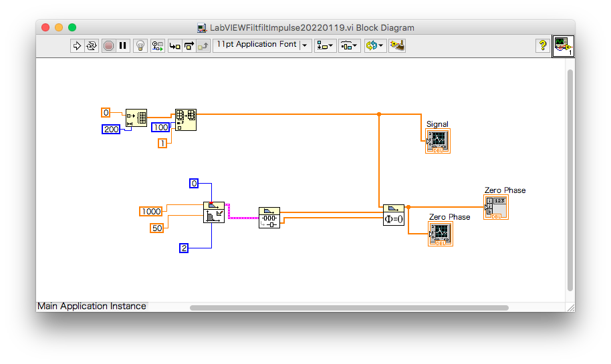
Task: Open the Reorder dropdown menu
Action: point(375,46)
